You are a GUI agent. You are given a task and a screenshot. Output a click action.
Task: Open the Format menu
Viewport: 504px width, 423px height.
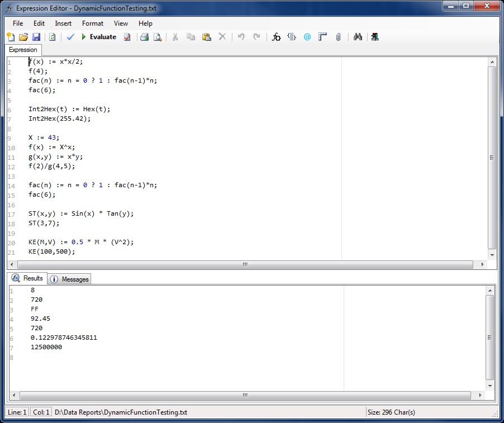93,23
